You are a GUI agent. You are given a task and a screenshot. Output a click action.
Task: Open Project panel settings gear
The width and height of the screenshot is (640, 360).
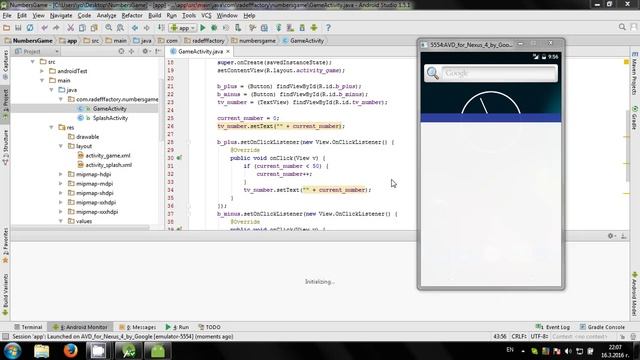pyautogui.click(x=145, y=51)
